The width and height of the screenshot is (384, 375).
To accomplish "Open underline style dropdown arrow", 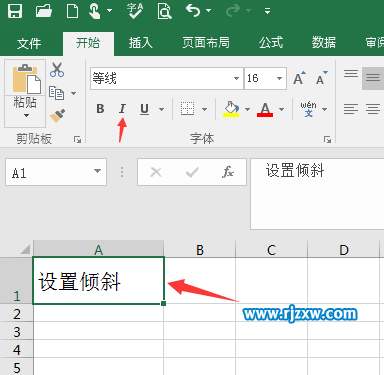I will point(161,109).
